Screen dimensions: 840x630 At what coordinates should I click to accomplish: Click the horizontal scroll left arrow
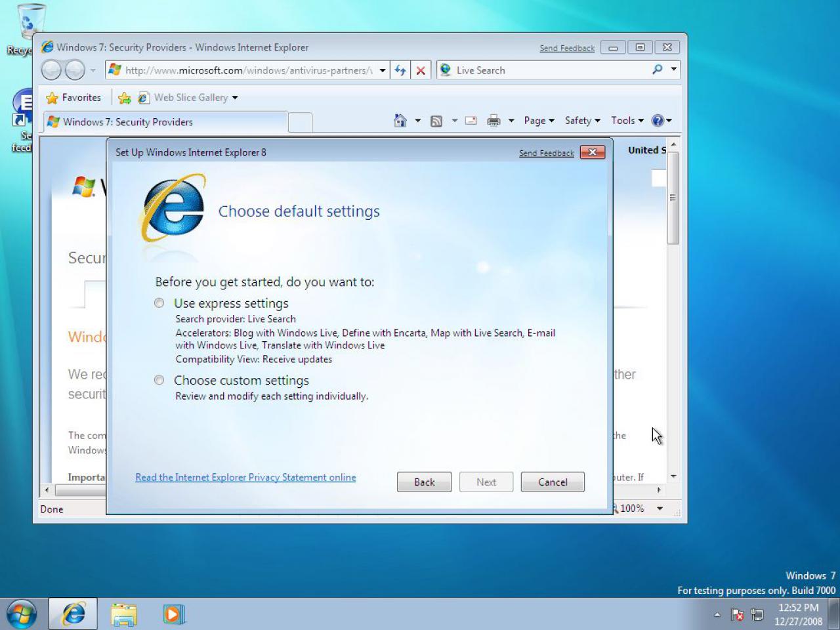click(x=47, y=490)
